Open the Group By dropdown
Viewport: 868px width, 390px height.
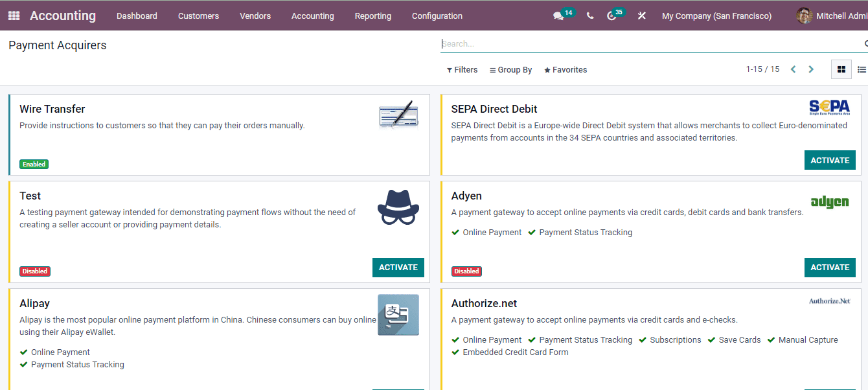510,69
